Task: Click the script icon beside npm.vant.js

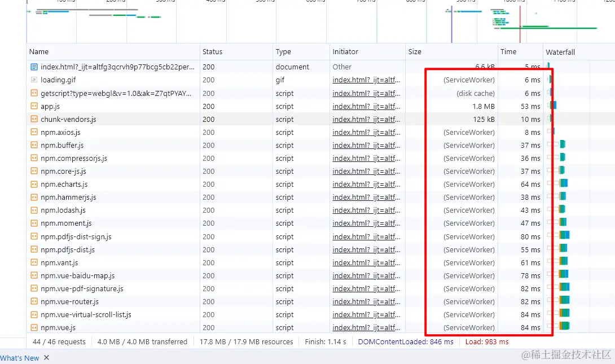Action: pos(34,263)
